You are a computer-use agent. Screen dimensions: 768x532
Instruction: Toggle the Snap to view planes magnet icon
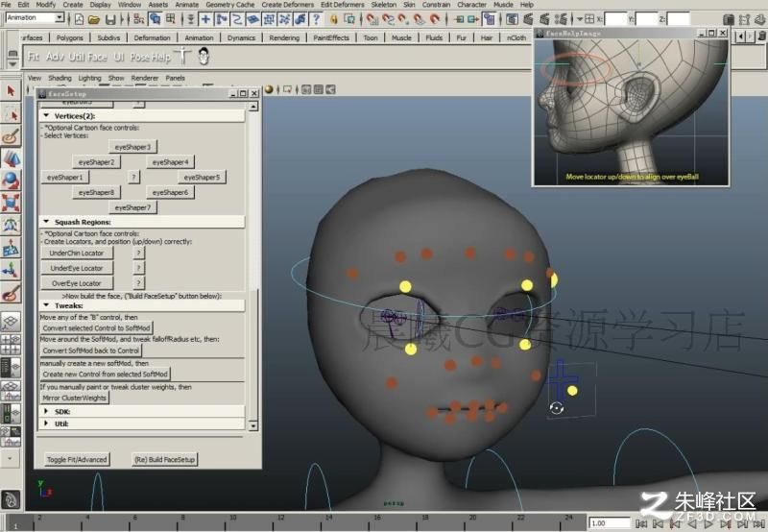coord(420,19)
